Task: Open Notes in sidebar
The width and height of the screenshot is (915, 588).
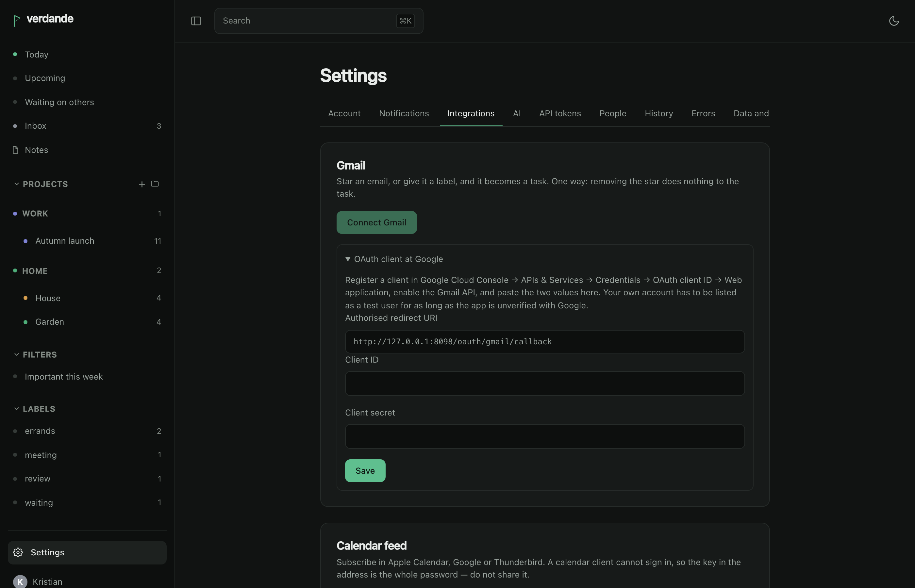Action: [87, 150]
